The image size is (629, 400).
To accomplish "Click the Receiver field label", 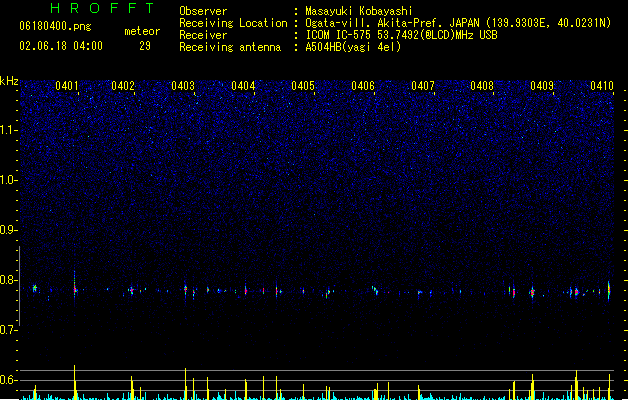I will click(x=203, y=35).
